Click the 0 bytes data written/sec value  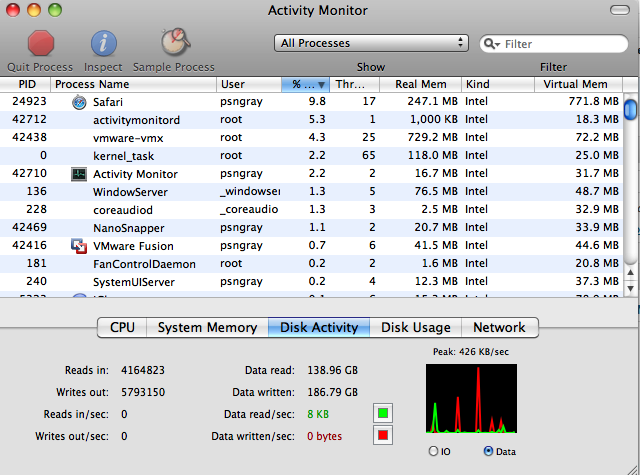pyautogui.click(x=324, y=436)
